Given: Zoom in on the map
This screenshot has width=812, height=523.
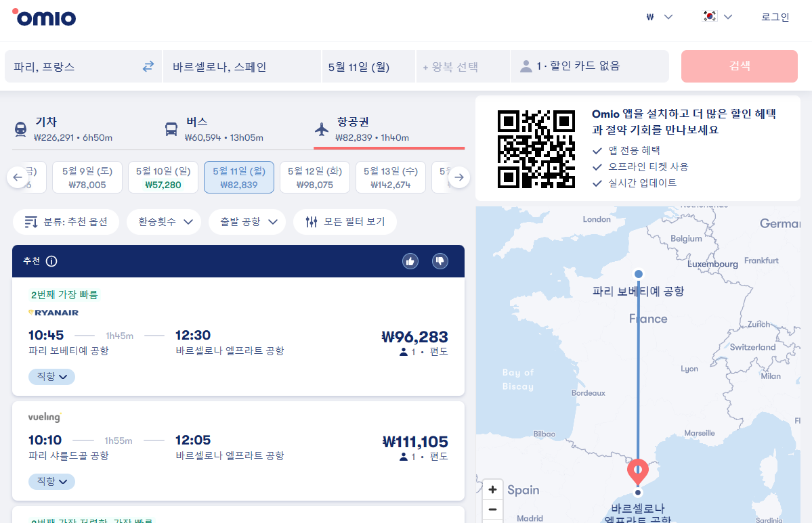Looking at the screenshot, I should pos(492,489).
